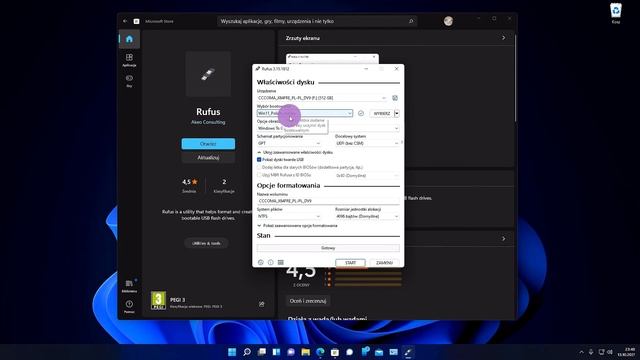Open Rufus about info icon

click(271, 262)
